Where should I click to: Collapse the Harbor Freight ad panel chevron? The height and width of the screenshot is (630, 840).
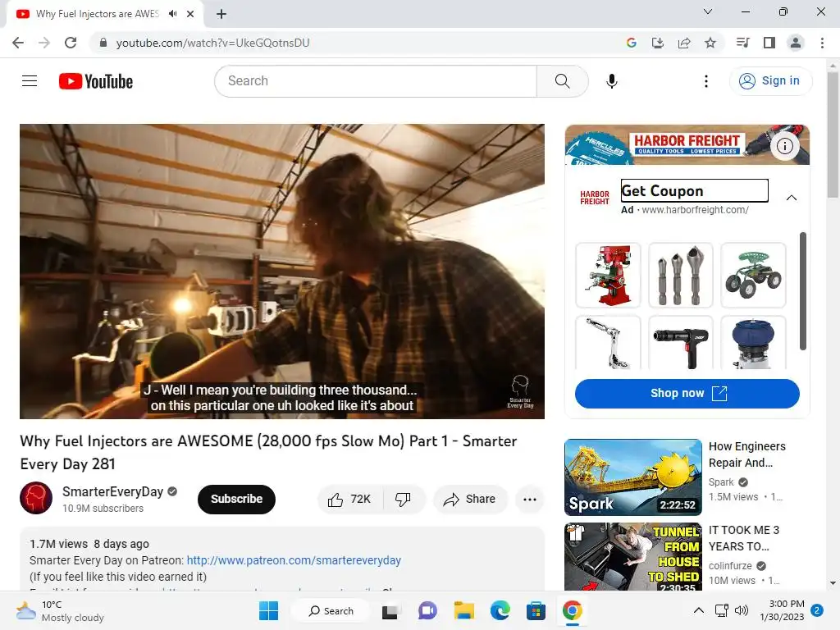pos(792,198)
